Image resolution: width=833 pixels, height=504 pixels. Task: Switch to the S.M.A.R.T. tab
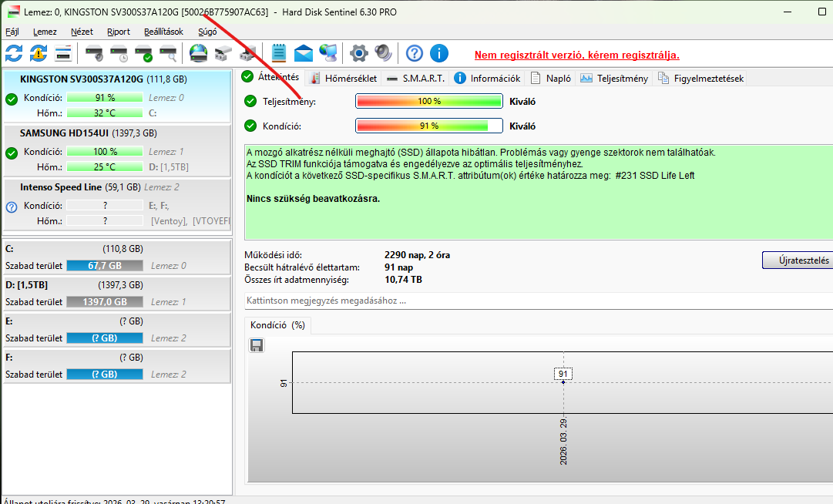point(415,79)
